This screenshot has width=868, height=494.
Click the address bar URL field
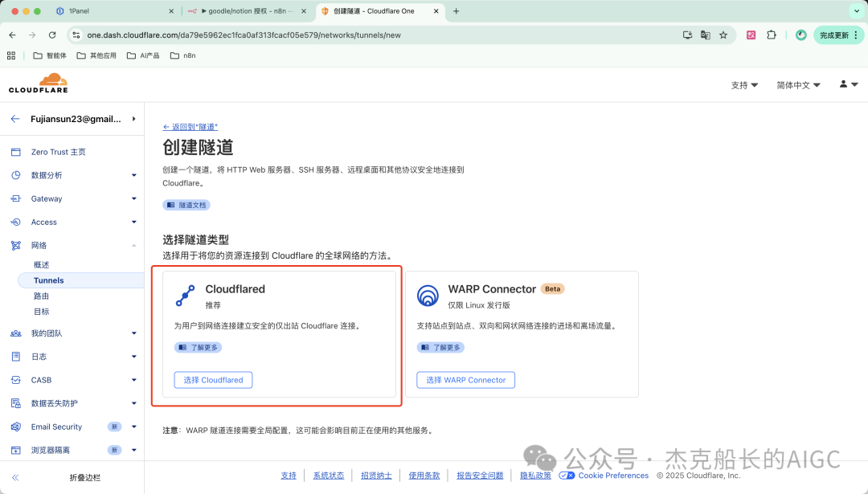(x=376, y=35)
